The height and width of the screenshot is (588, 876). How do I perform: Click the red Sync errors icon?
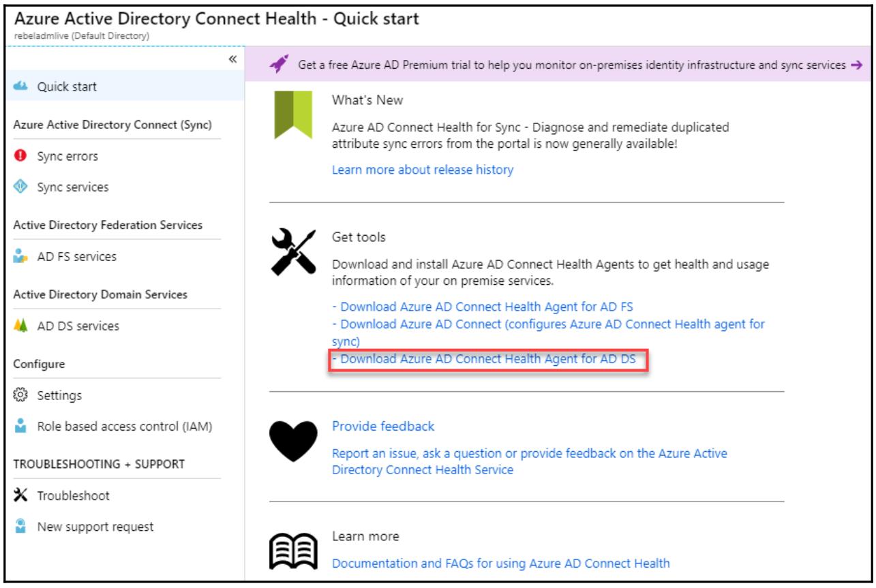21,157
